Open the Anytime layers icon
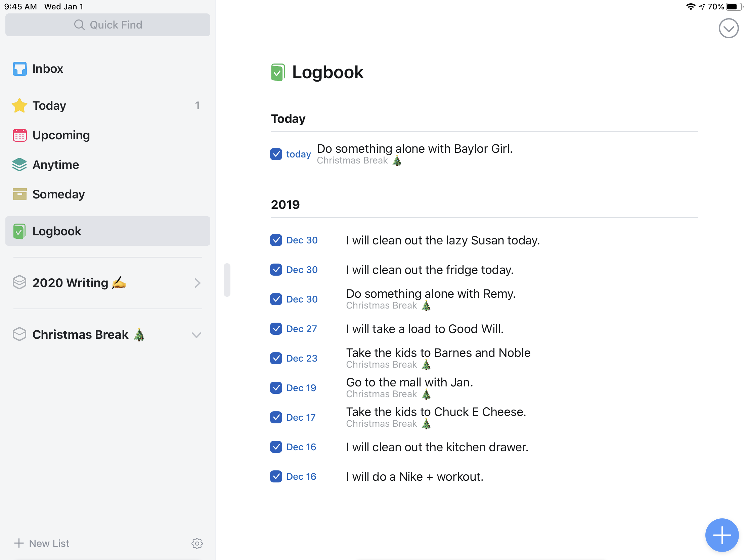 point(19,165)
